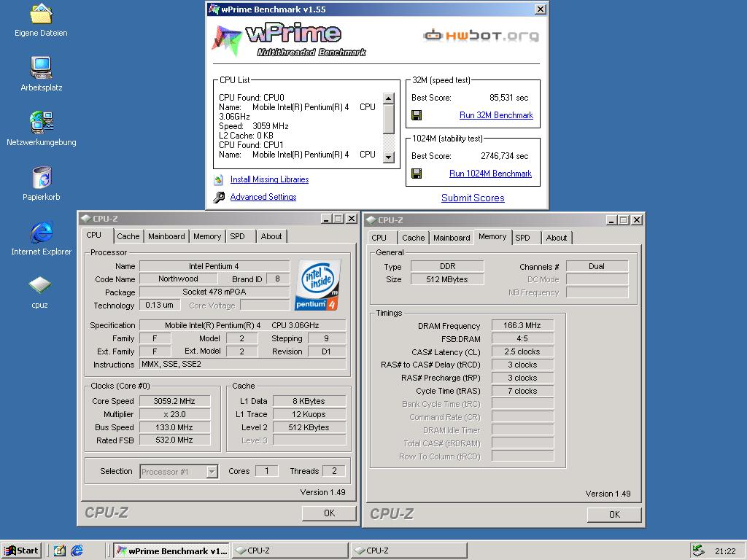Click the Core Speed 3059.2 MHz field
This screenshot has height=560, width=747.
(174, 402)
